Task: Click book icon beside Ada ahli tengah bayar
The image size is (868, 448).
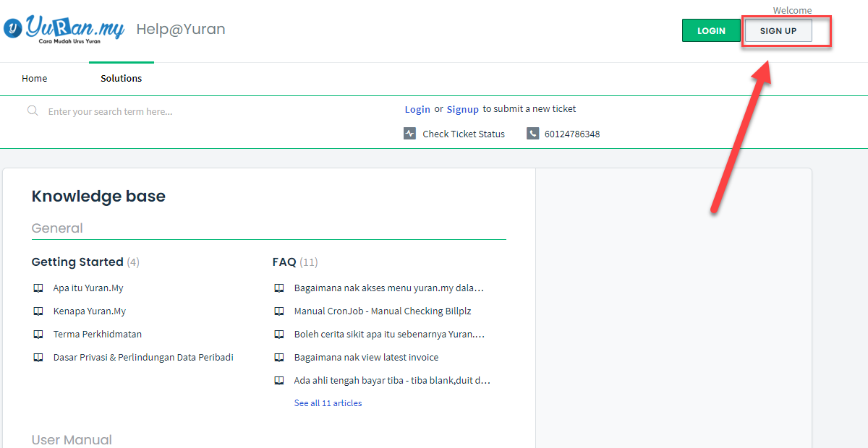Action: 279,380
